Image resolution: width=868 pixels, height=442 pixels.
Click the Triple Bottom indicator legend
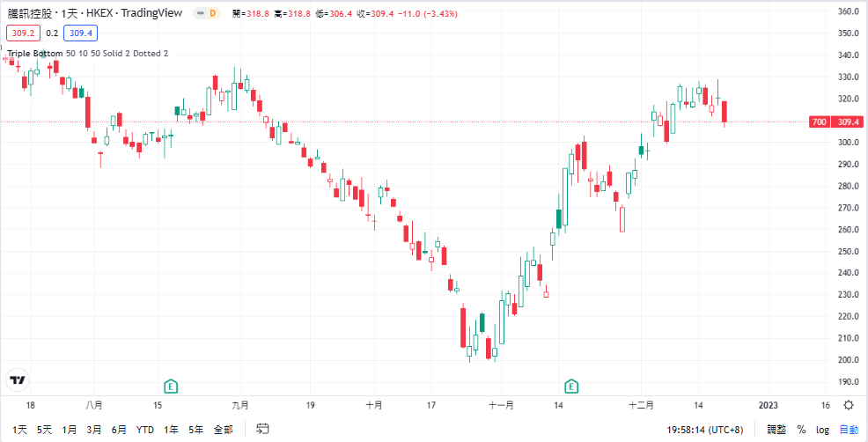tap(87, 53)
